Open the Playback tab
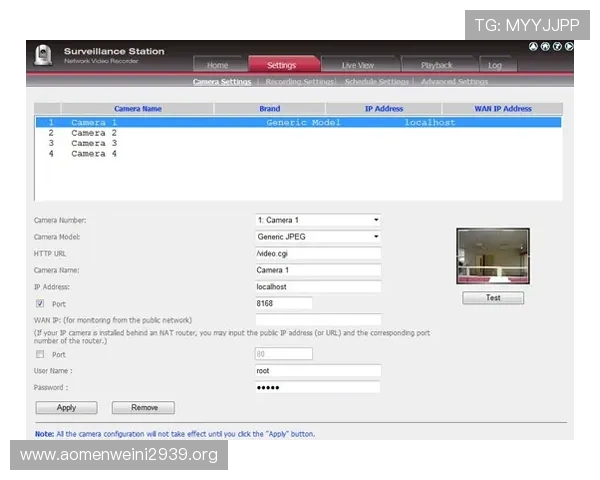This screenshot has height=480, width=600. click(436, 65)
